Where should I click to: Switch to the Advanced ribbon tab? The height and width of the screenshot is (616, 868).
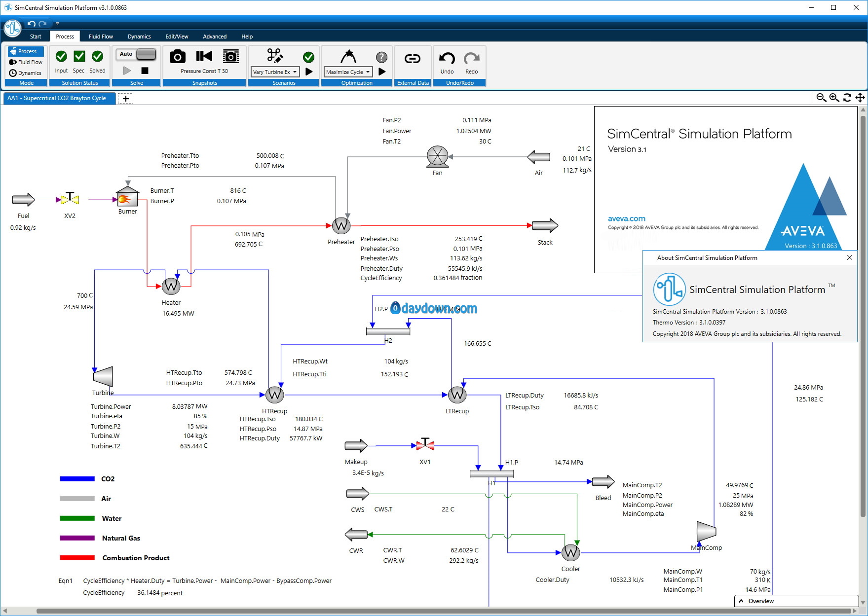[x=215, y=36]
